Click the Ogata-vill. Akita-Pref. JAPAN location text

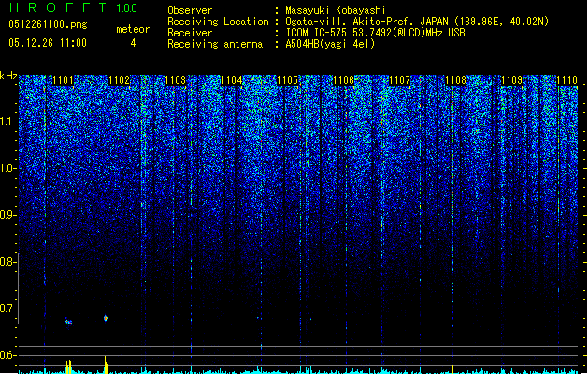click(x=417, y=22)
